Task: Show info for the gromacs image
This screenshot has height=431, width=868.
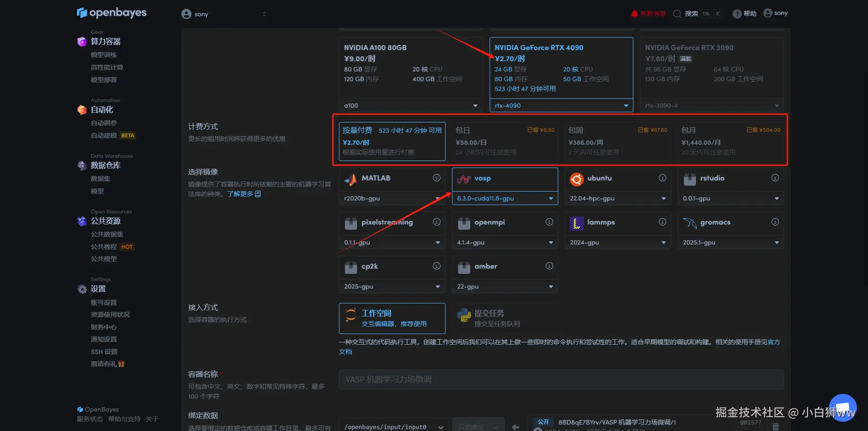Action: click(775, 222)
